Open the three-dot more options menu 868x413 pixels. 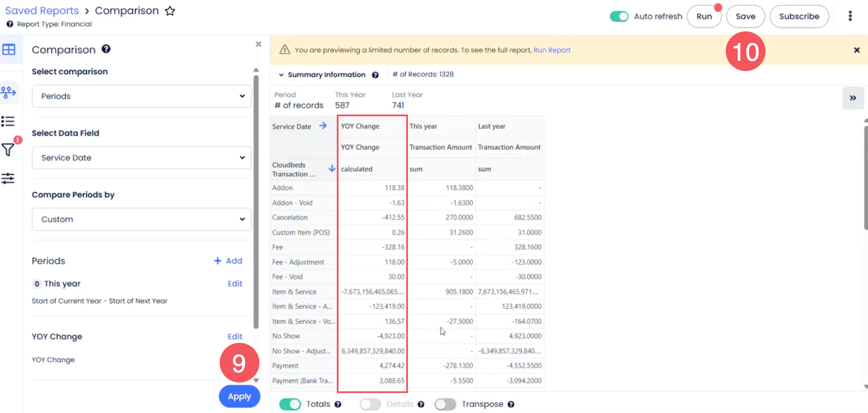click(850, 16)
